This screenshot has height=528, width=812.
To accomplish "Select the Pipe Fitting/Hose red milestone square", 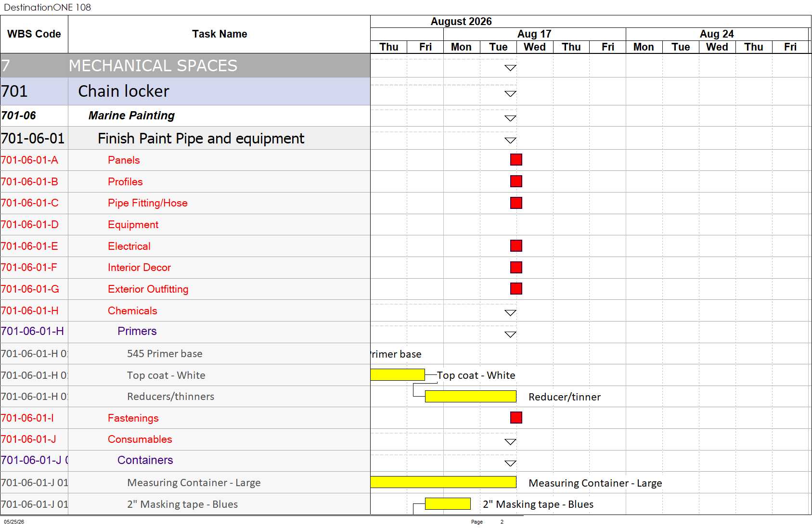I will 516,203.
